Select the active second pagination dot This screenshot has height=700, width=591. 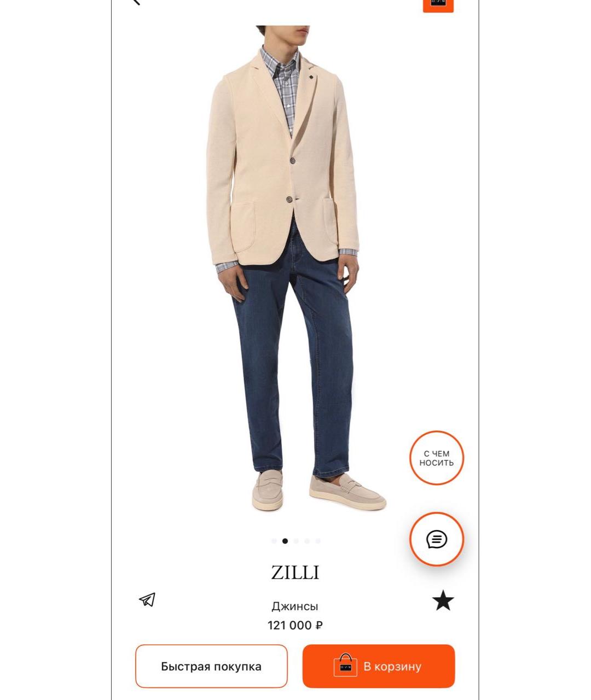point(285,541)
